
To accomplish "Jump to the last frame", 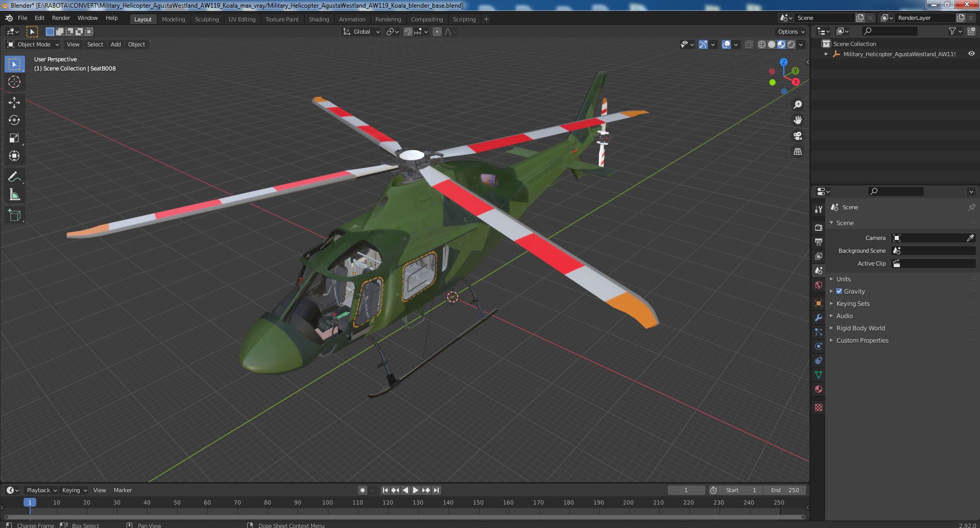I will click(x=436, y=490).
